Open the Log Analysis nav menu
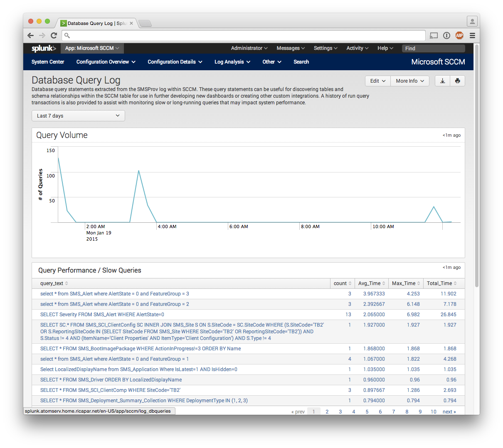This screenshot has width=503, height=448. pos(232,62)
